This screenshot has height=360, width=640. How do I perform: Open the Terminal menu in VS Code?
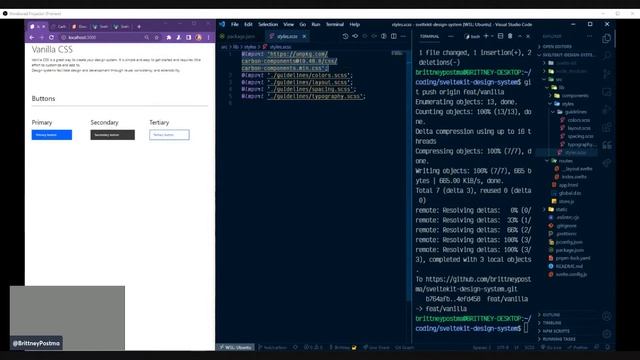335,24
